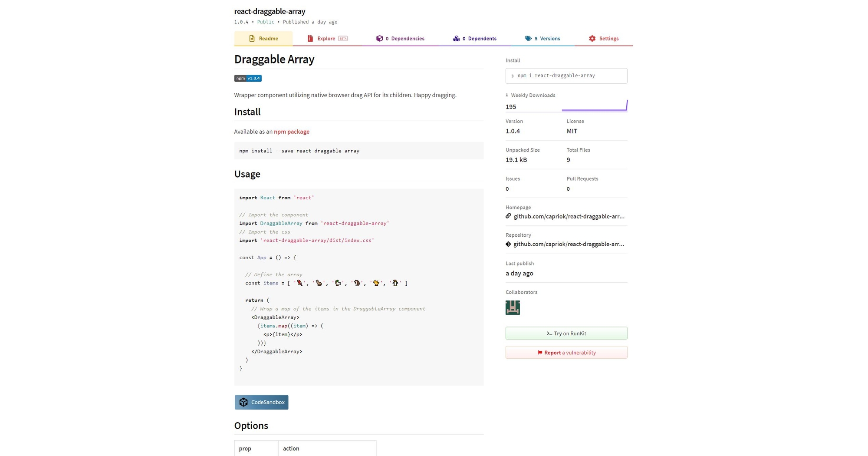Click the prompt chevron in the install box
The image size is (868, 456).
coord(513,76)
